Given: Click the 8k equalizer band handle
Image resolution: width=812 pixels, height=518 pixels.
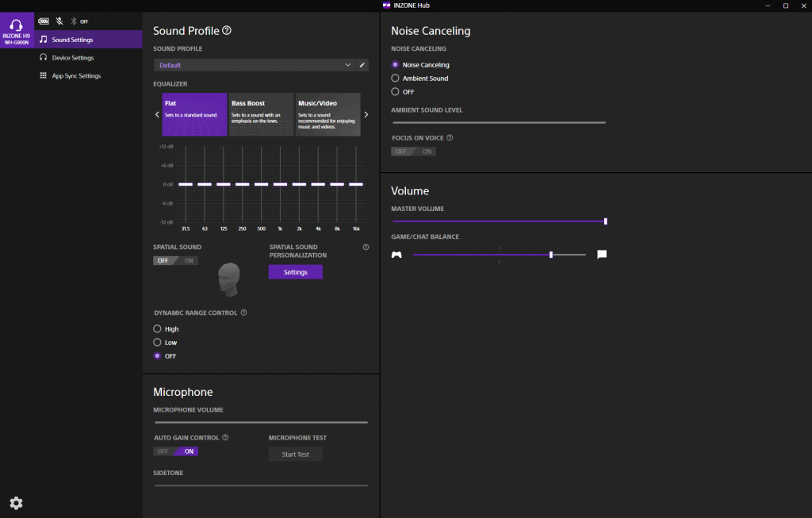Looking at the screenshot, I should (337, 184).
